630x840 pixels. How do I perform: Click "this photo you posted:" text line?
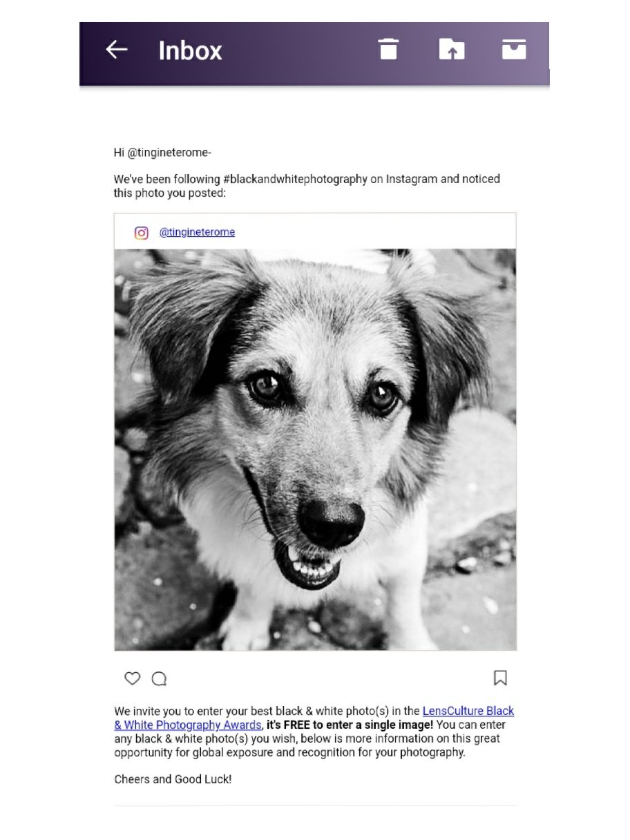tap(170, 193)
